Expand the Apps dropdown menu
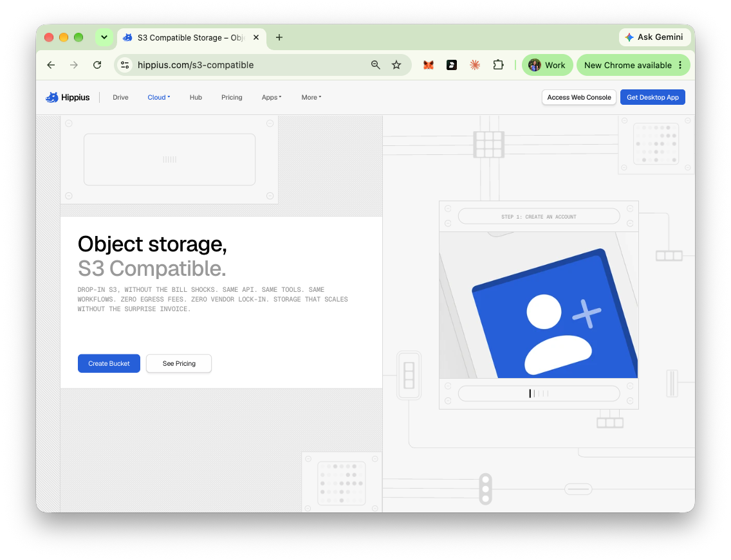The height and width of the screenshot is (560, 731). (272, 97)
